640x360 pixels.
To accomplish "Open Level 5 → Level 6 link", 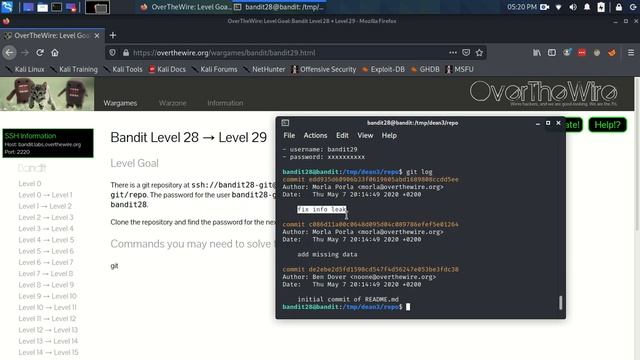I will (46, 251).
